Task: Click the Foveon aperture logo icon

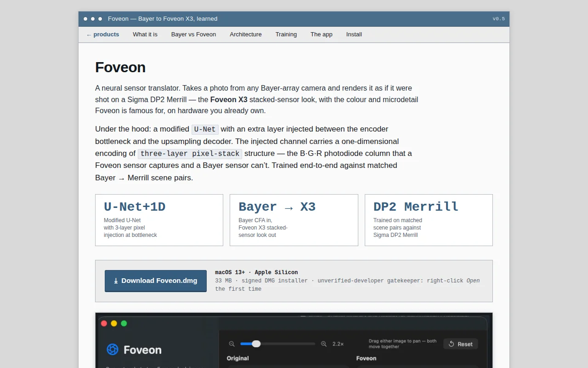Action: (113, 350)
